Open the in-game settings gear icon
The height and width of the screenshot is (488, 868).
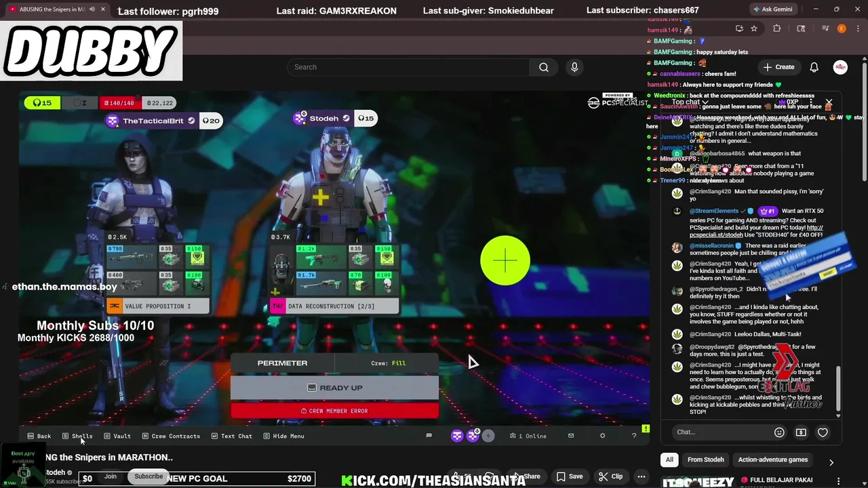click(x=602, y=436)
